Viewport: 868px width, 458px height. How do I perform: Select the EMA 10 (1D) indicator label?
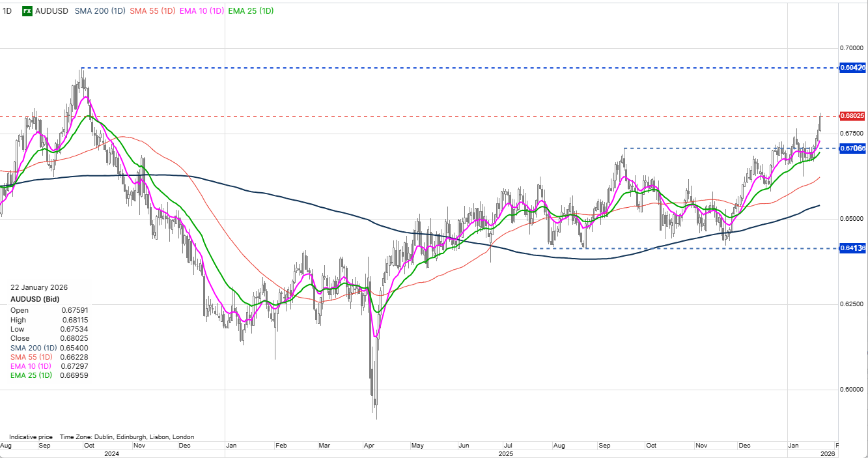(201, 11)
